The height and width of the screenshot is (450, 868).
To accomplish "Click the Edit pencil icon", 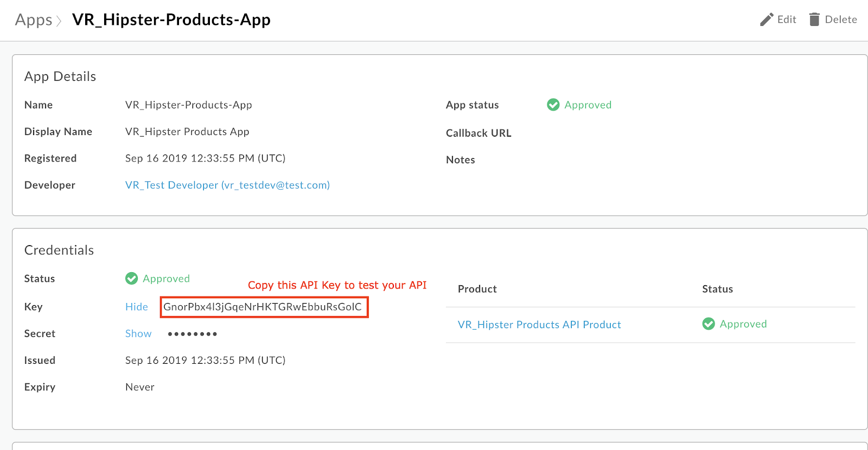I will pos(767,20).
